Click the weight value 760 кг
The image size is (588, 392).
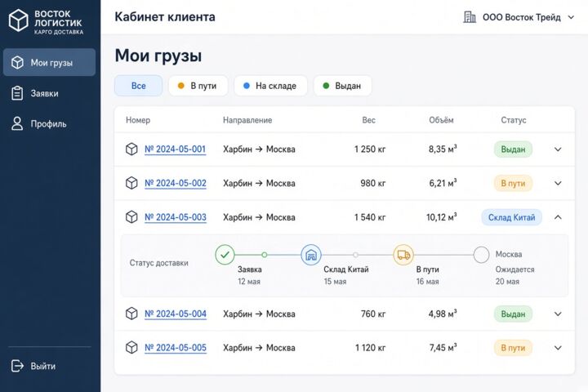click(x=373, y=314)
